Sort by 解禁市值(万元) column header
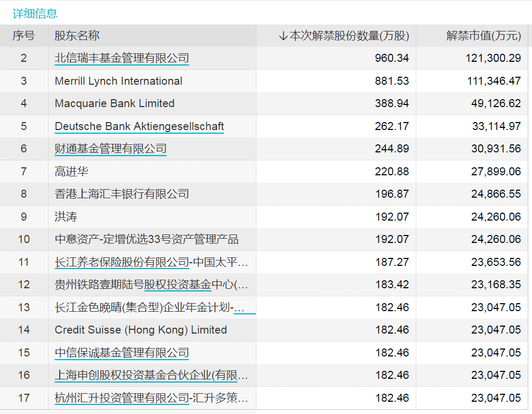Viewport: 532px width, 414px height. 483,36
